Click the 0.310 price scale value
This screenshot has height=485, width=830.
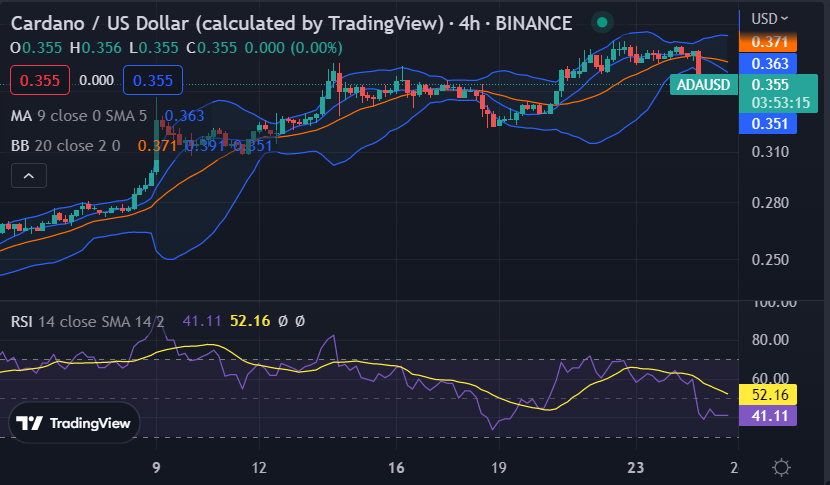click(x=770, y=152)
